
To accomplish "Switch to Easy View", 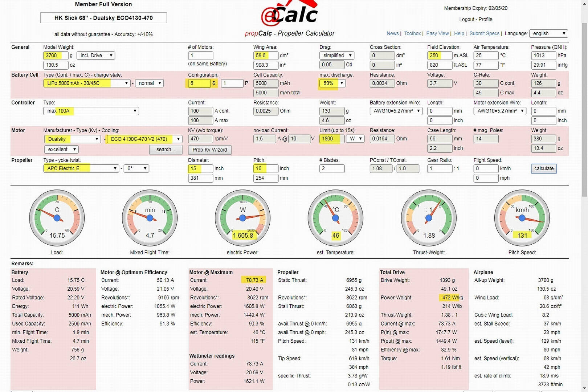I will (x=437, y=33).
